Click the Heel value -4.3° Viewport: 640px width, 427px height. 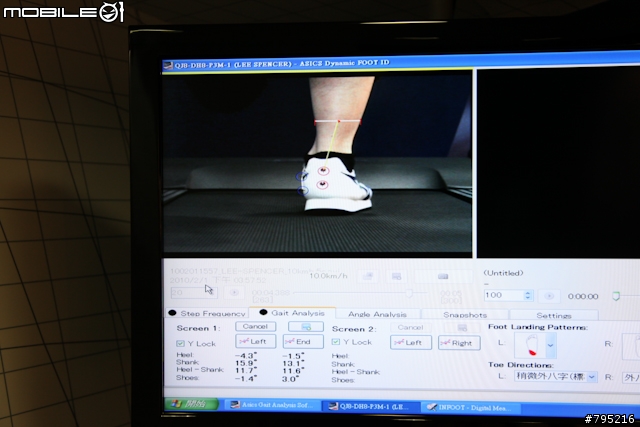click(246, 356)
